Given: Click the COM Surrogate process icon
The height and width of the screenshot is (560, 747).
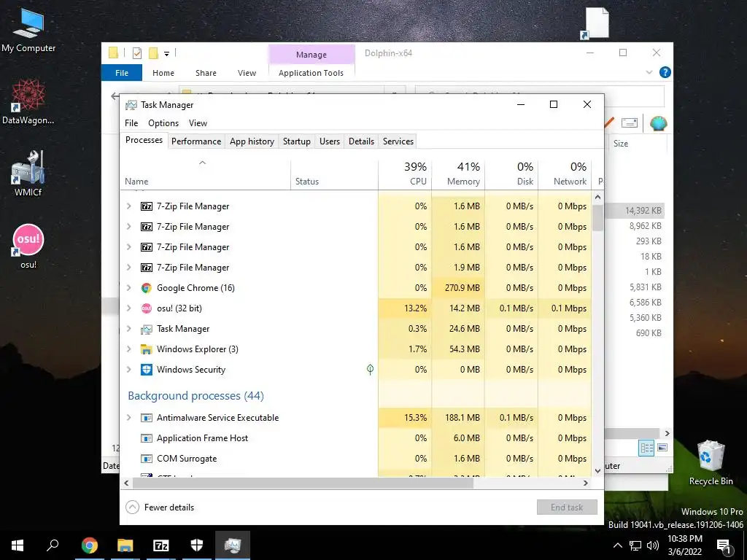Looking at the screenshot, I should click(146, 459).
